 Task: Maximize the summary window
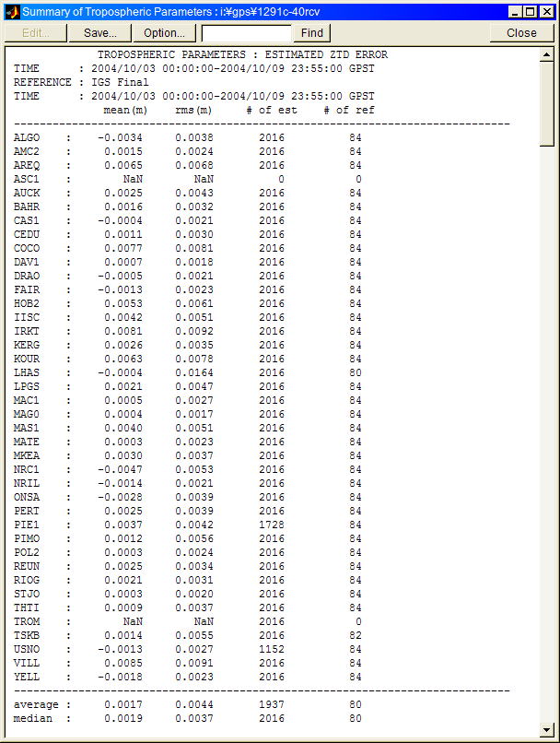[531, 11]
